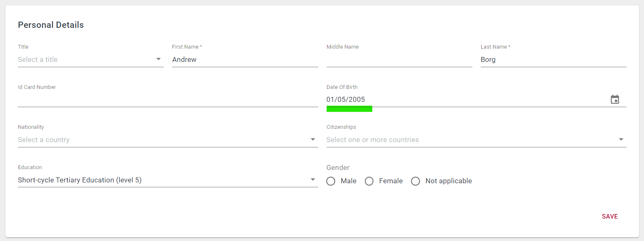
Task: Focus the Id Card Number field
Action: [168, 100]
